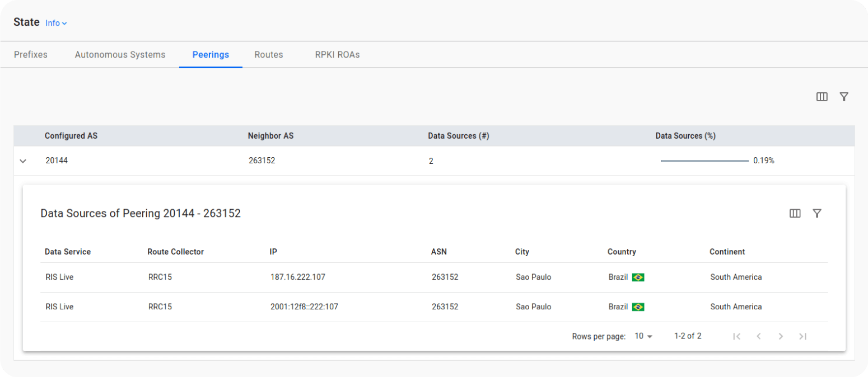Image resolution: width=868 pixels, height=377 pixels.
Task: Go to first page of data sources
Action: (x=737, y=336)
